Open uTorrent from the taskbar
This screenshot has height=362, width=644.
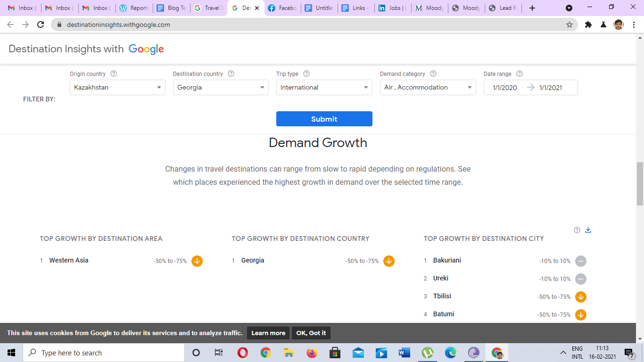tap(428, 353)
